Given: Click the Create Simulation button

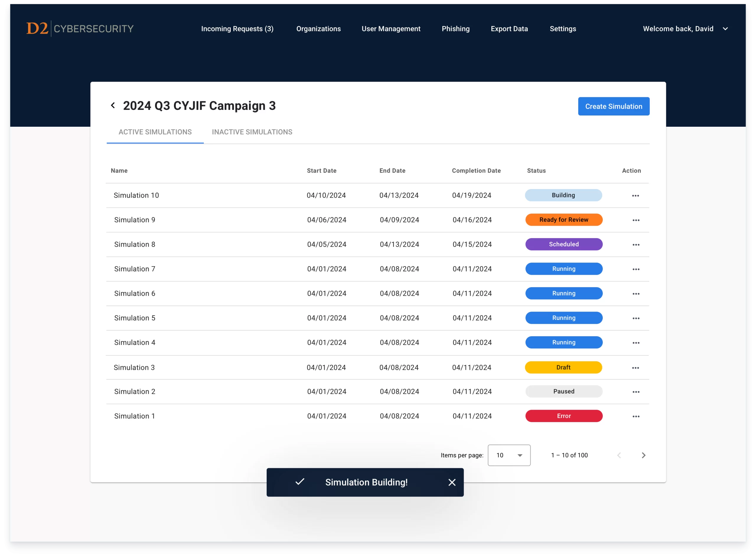Looking at the screenshot, I should click(613, 106).
